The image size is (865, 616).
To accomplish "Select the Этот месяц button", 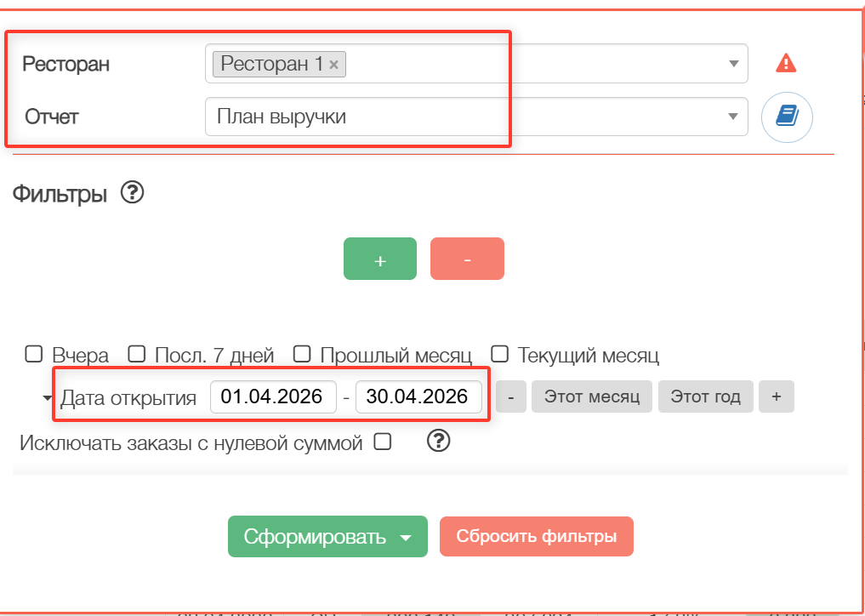I will 592,396.
